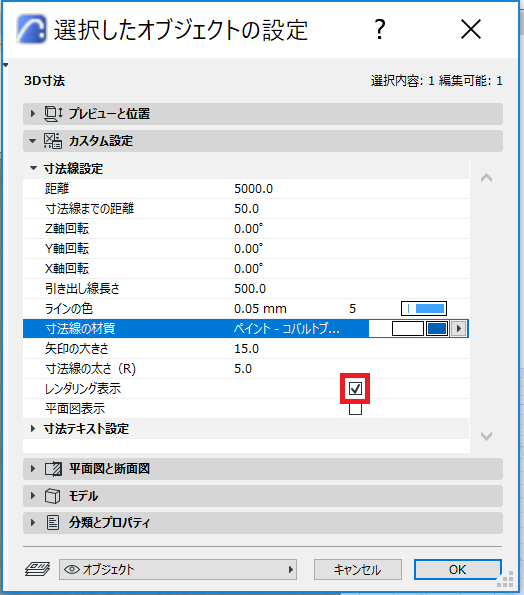Click the ArchiCAD app icon in title bar
The height and width of the screenshot is (595, 524).
pyautogui.click(x=31, y=29)
